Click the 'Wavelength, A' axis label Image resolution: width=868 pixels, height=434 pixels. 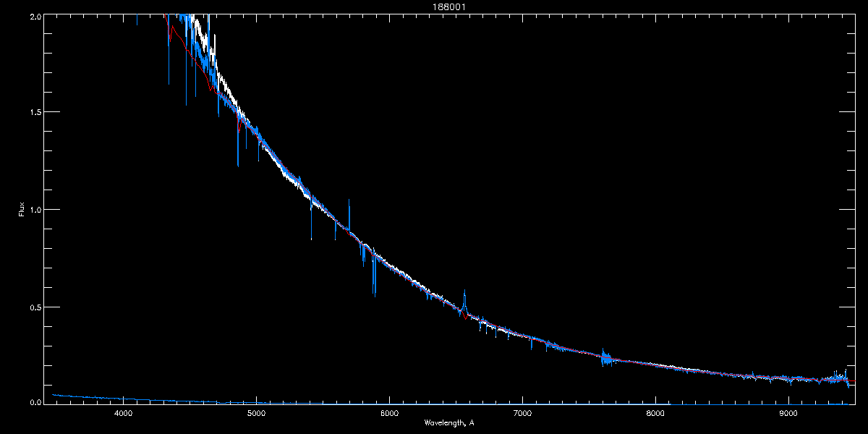(449, 422)
